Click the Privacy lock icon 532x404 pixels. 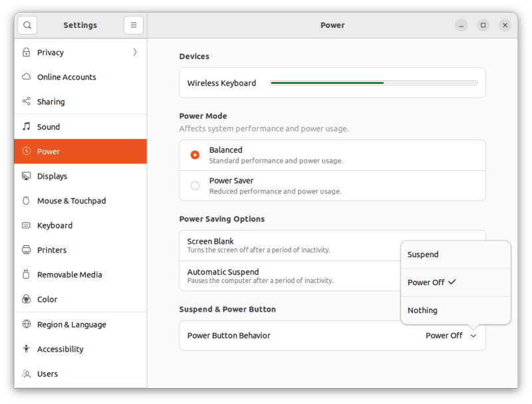26,52
